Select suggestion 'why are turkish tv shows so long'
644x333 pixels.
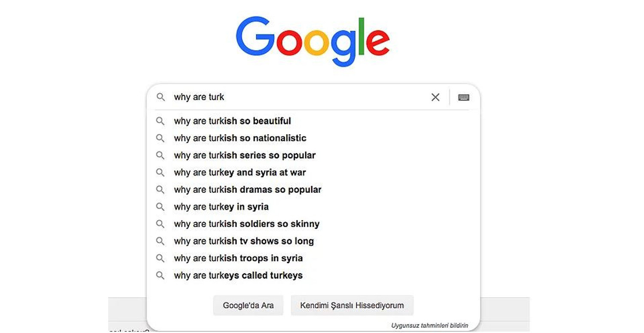coord(244,241)
